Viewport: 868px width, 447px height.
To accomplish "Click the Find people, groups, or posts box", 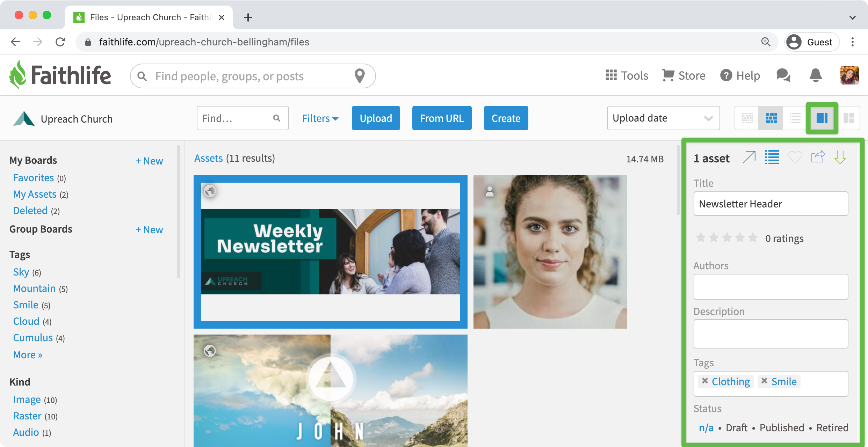I will point(253,76).
